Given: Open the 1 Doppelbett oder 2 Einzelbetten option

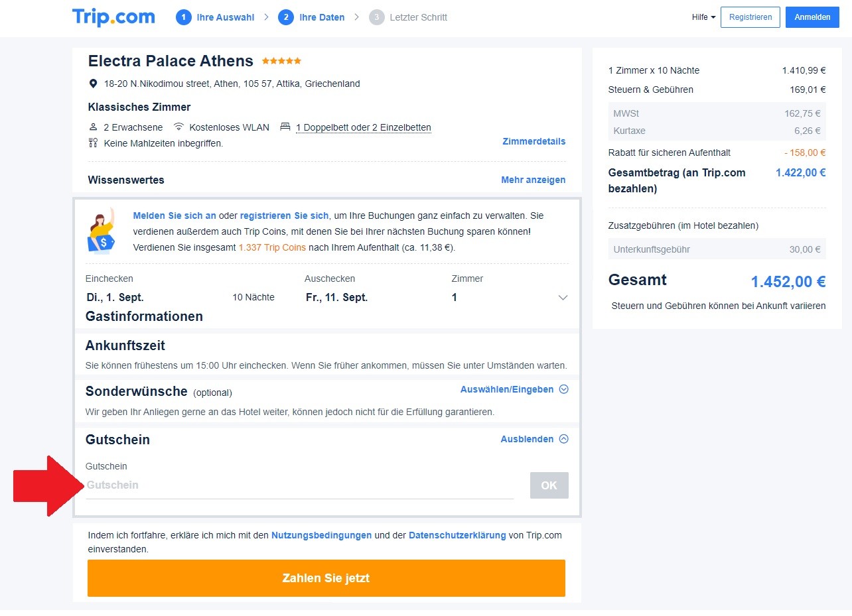Looking at the screenshot, I should click(x=364, y=127).
